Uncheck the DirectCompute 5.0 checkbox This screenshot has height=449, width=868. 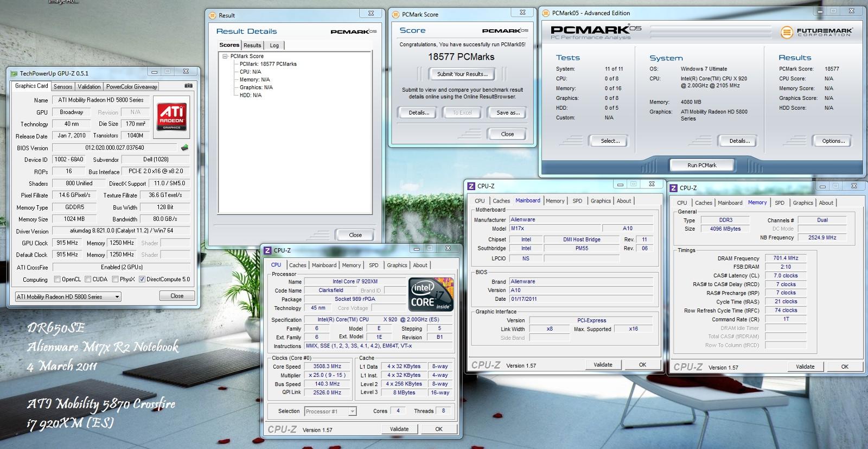[142, 279]
